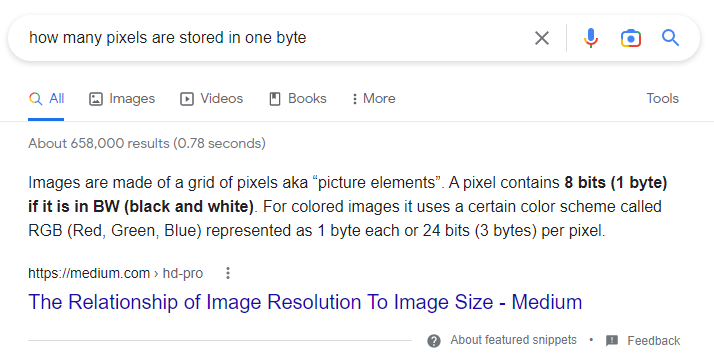This screenshot has height=362, width=714.
Task: Click the medium.com › hd-pro URL
Action: (116, 273)
